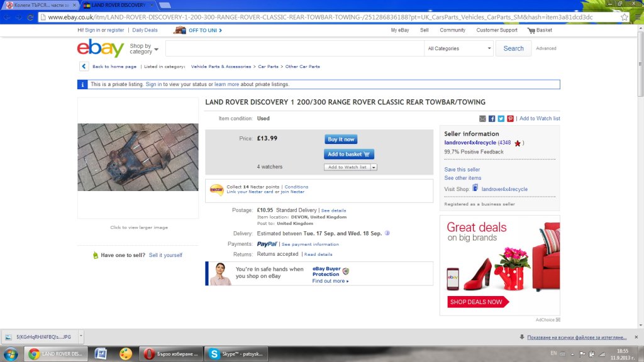Image resolution: width=644 pixels, height=362 pixels.
Task: Open Add to Watch list dropdown arrow
Action: (x=374, y=167)
